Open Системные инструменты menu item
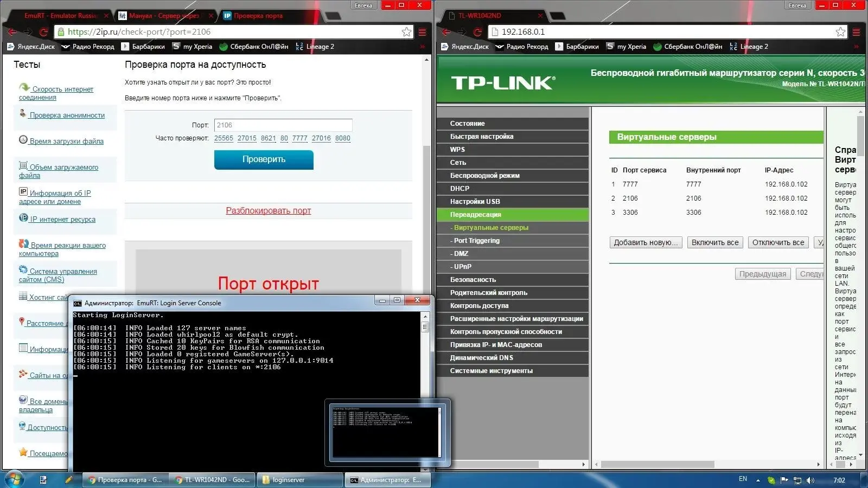This screenshot has width=868, height=488. 513,371
